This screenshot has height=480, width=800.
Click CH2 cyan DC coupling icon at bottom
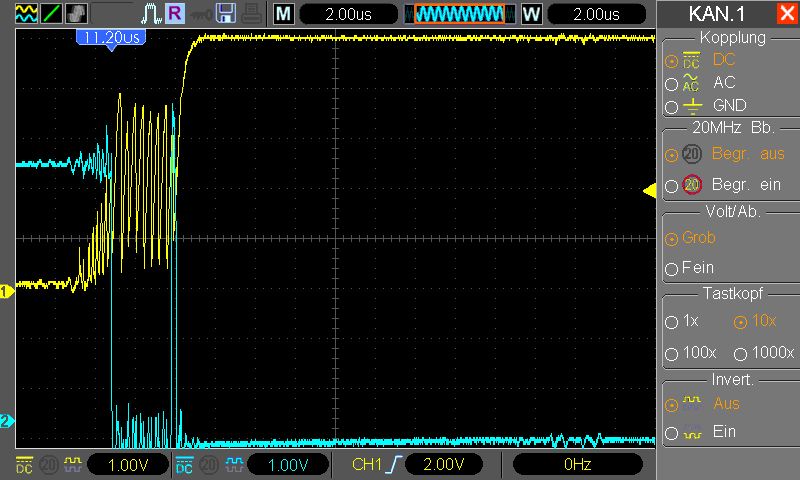pyautogui.click(x=184, y=465)
